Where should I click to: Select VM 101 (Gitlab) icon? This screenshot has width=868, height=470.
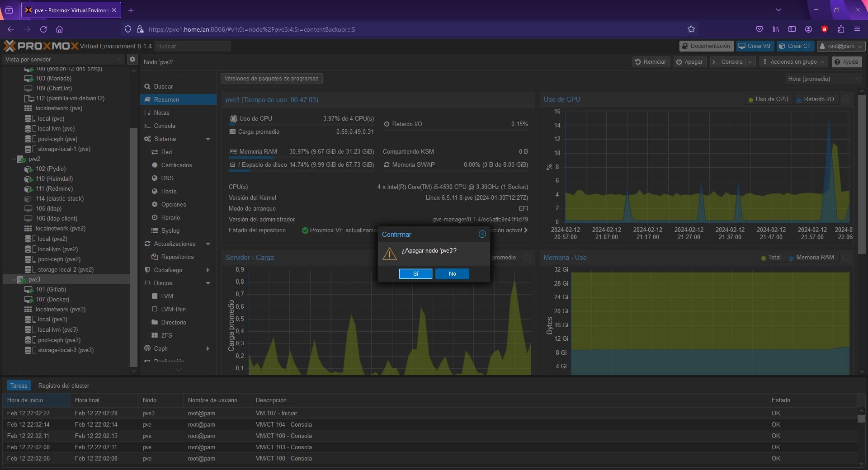point(28,290)
